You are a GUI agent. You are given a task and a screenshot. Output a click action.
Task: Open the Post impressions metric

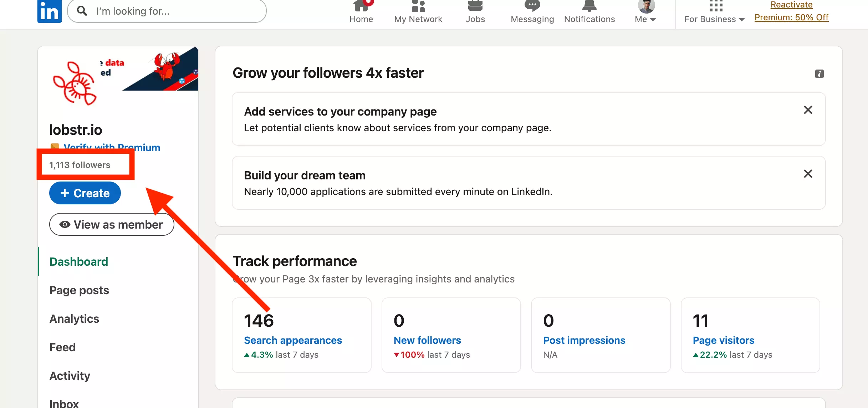[x=584, y=340]
